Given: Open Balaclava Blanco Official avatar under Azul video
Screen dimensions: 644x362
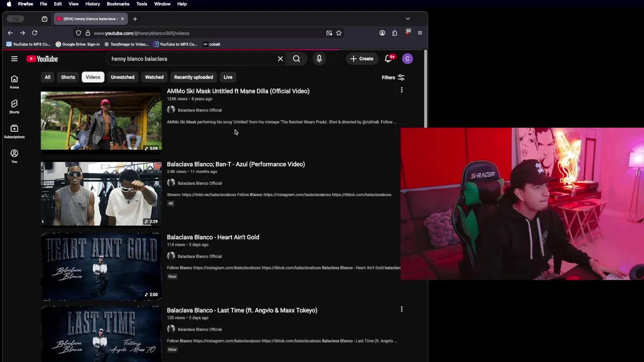Looking at the screenshot, I should (171, 183).
